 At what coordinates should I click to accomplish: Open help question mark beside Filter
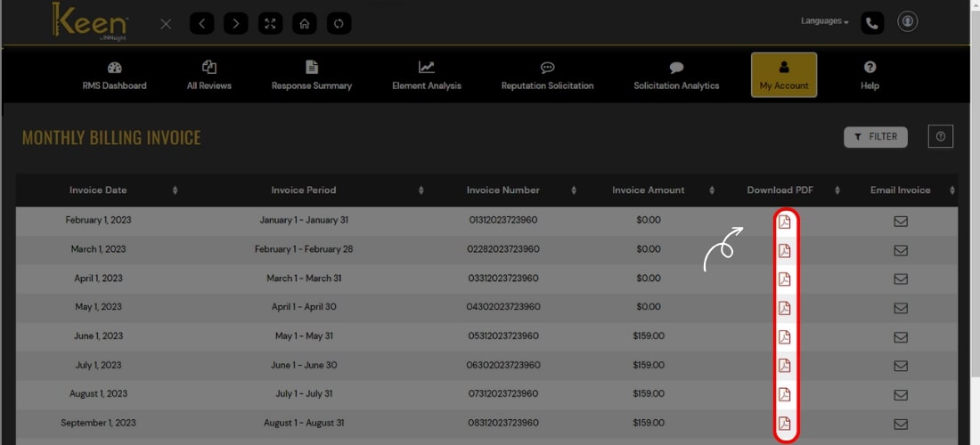coord(941,136)
